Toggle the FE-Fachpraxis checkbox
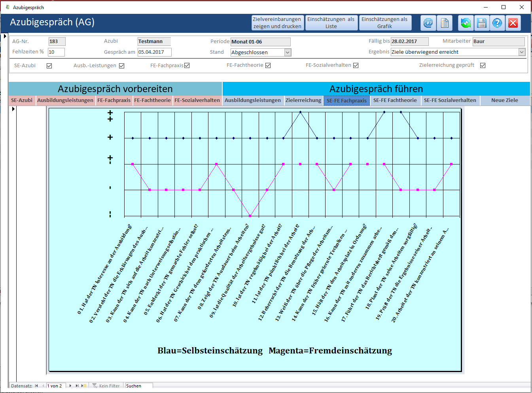Screen dimensions: 532x393 pos(187,65)
